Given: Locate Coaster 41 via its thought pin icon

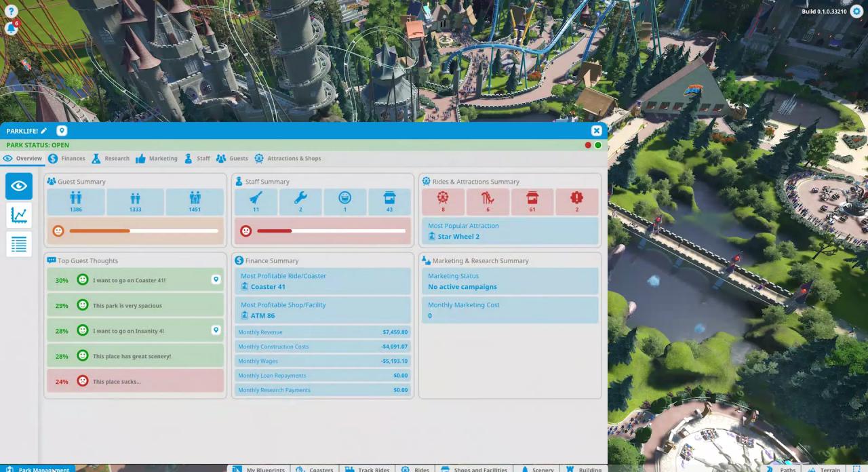Looking at the screenshot, I should tap(216, 279).
